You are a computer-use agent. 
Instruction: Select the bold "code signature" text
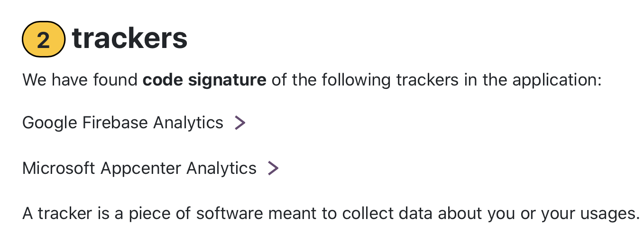pyautogui.click(x=204, y=80)
